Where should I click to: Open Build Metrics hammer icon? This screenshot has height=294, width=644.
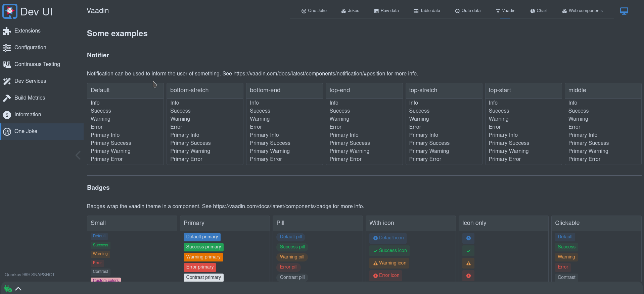[7, 98]
